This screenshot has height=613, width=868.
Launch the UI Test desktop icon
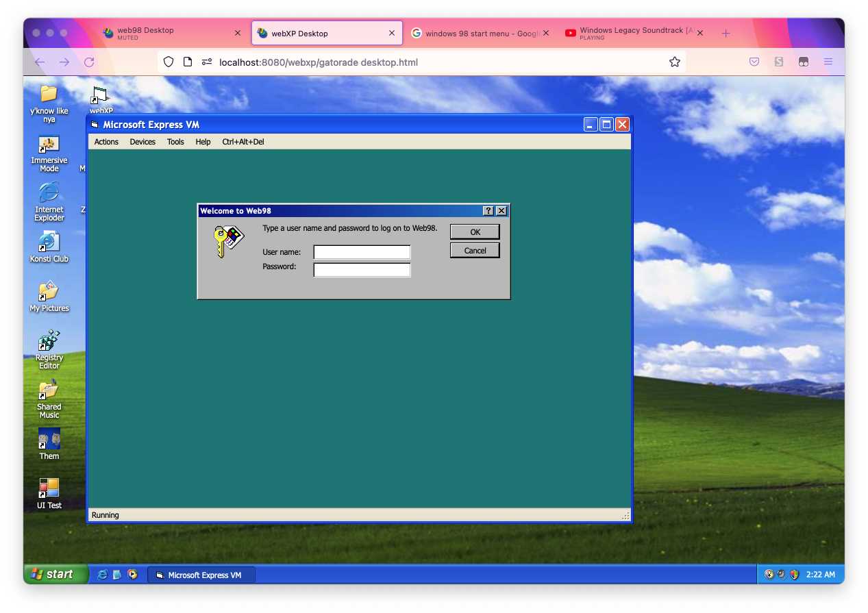coord(49,488)
